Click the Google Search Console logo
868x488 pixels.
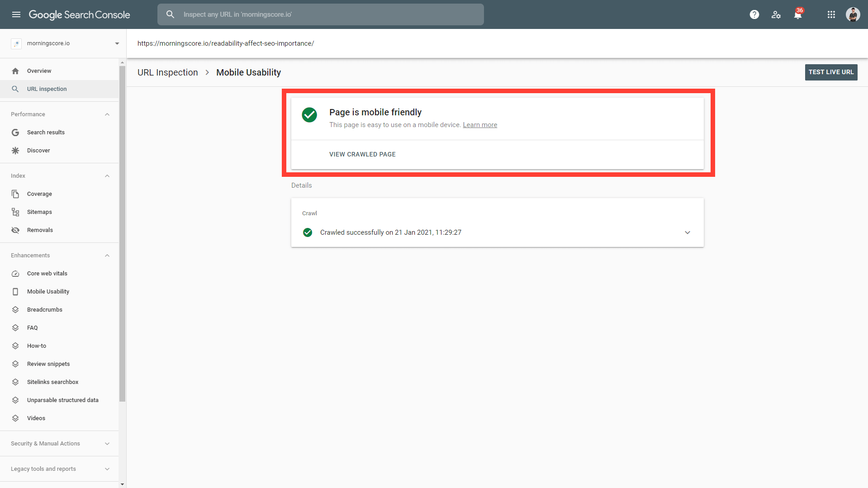[80, 14]
